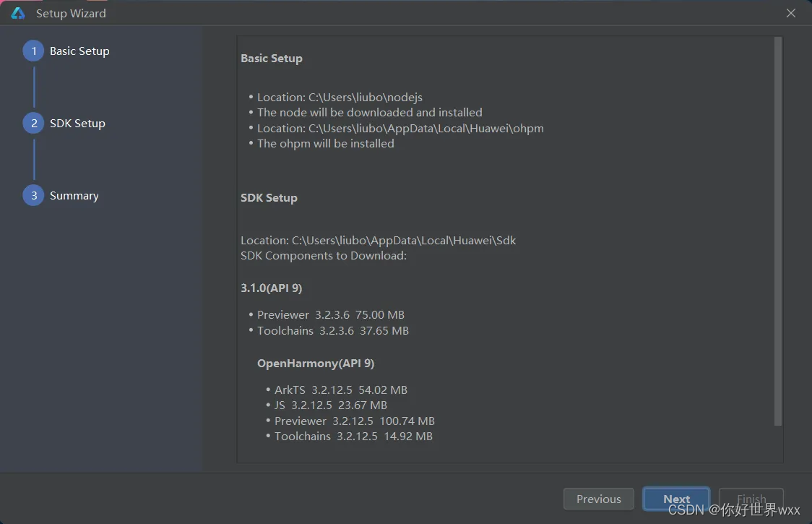This screenshot has width=812, height=524.
Task: Click the Next button
Action: pos(676,499)
